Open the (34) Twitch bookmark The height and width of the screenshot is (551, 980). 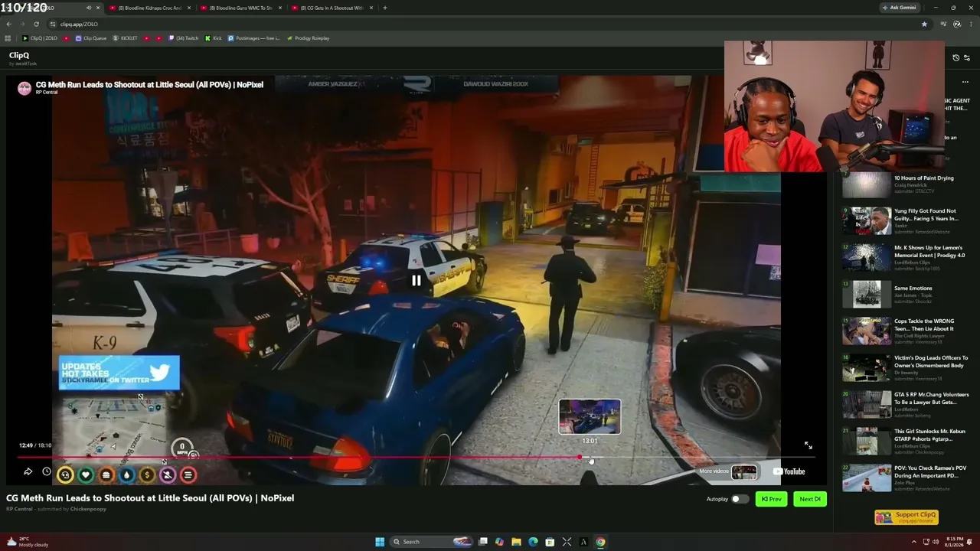click(184, 38)
